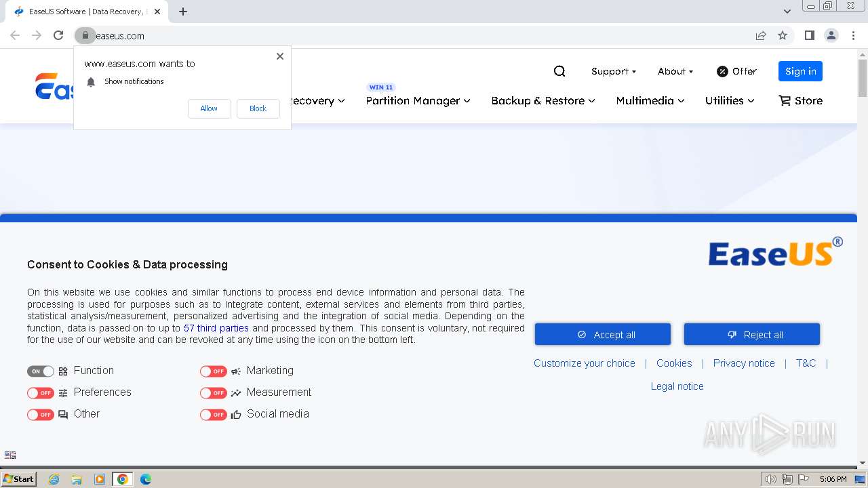
Task: Open the 57 third parties link
Action: (x=216, y=328)
